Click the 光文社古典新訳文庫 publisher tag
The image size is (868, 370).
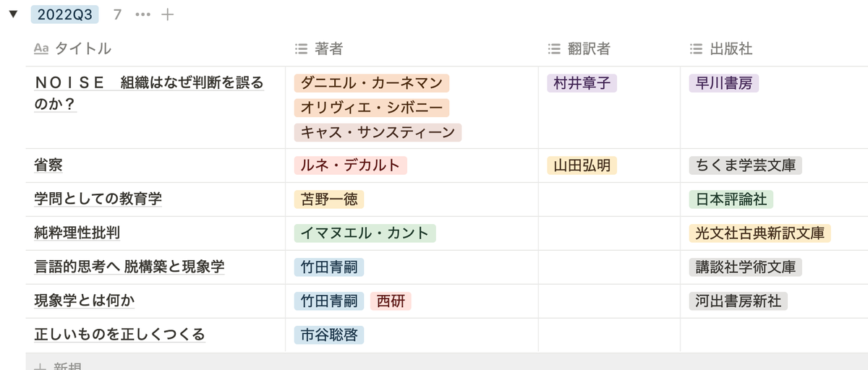point(759,233)
